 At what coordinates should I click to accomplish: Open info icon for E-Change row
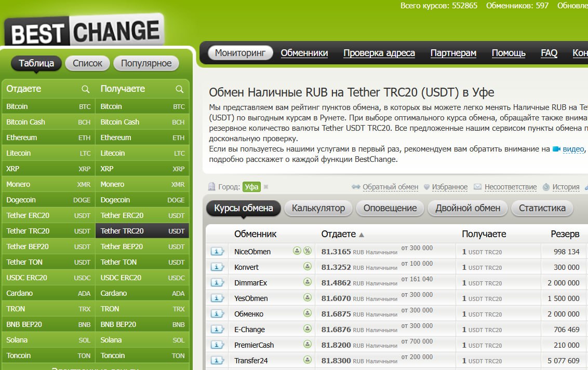217,330
